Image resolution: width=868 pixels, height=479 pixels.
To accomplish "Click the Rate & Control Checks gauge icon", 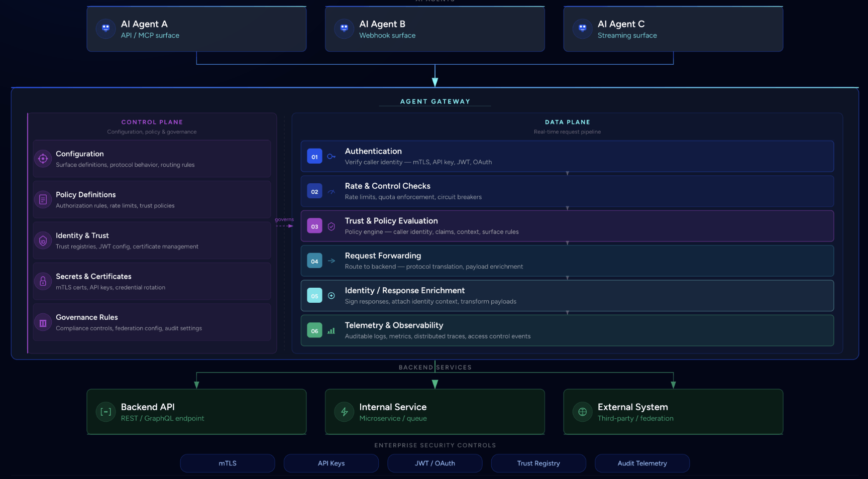I will pyautogui.click(x=331, y=191).
